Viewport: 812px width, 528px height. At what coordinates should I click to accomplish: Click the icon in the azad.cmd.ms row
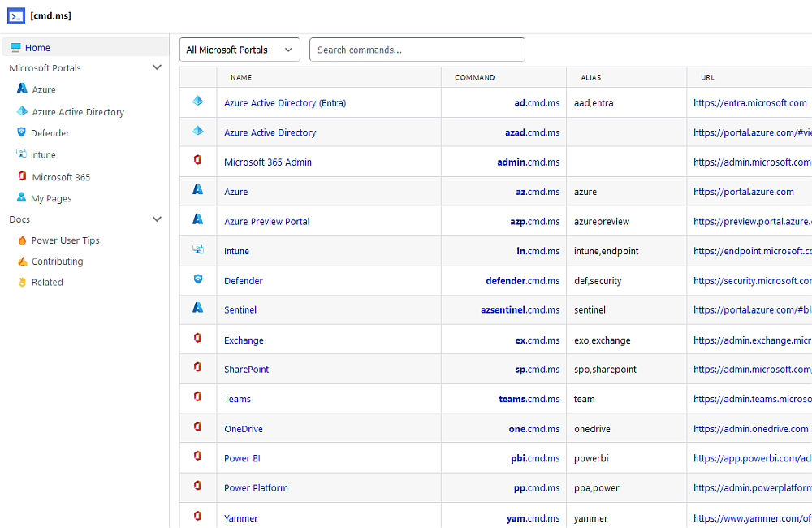198,131
